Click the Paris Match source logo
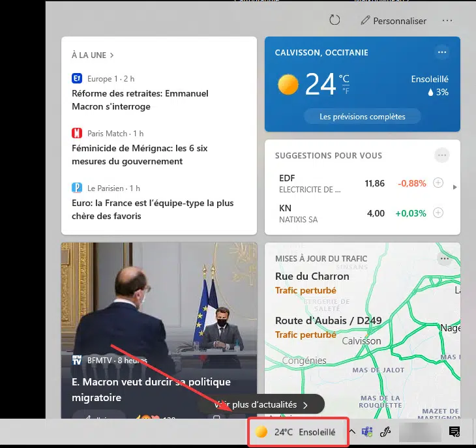 (77, 133)
